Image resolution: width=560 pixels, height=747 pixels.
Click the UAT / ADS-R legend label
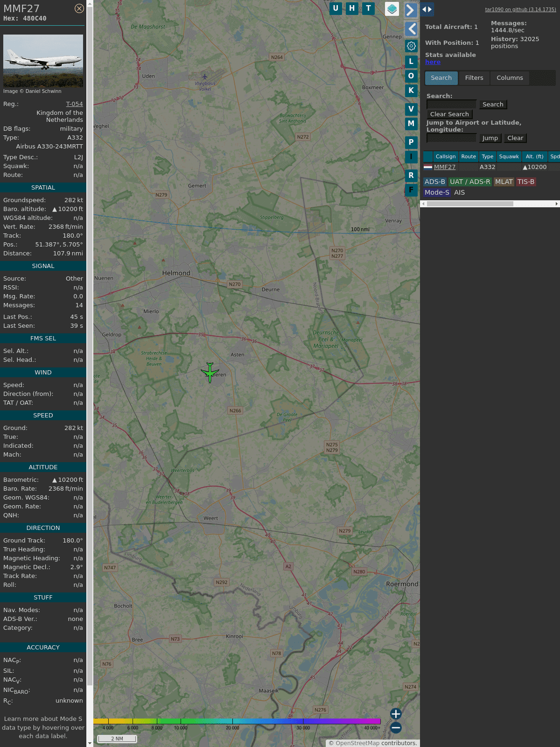click(470, 182)
